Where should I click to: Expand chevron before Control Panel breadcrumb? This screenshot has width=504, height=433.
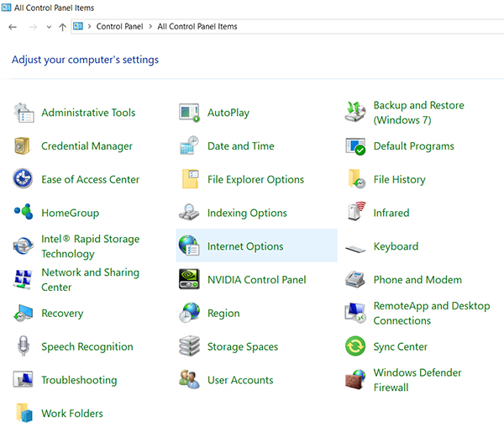click(x=89, y=26)
